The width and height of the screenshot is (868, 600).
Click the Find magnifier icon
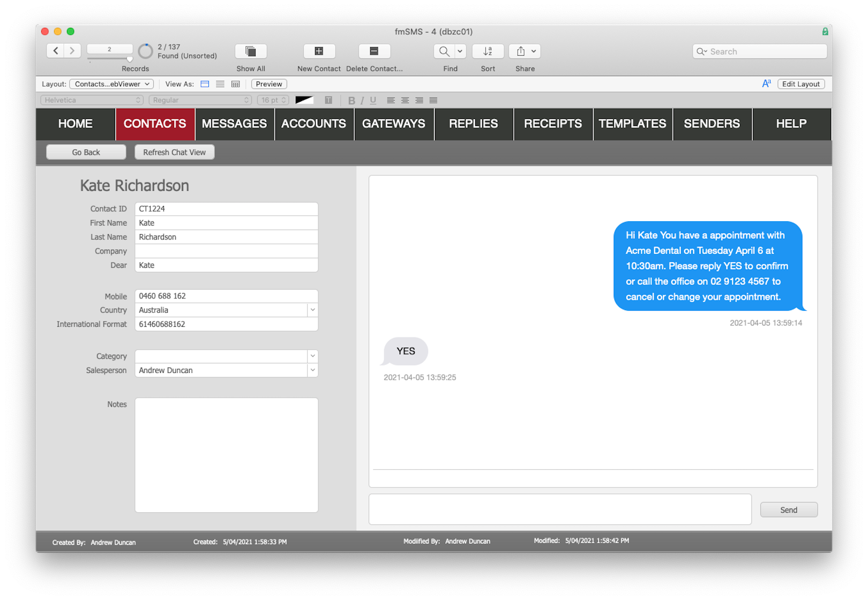pos(444,51)
